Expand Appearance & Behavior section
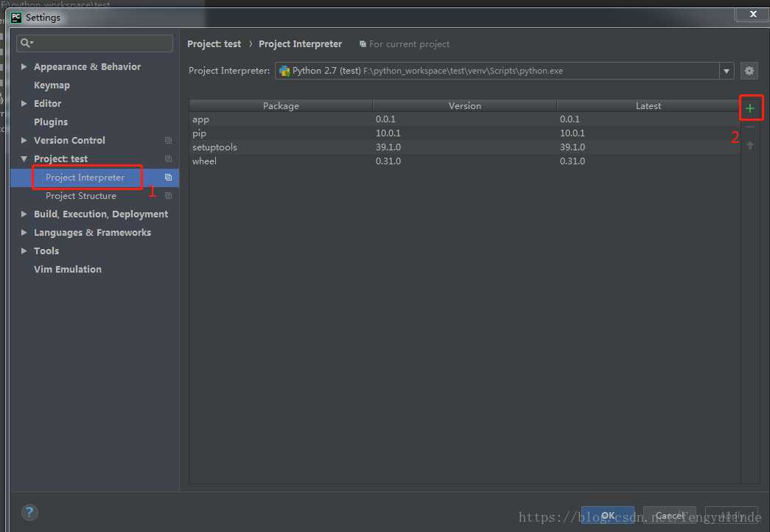The height and width of the screenshot is (532, 770). pyautogui.click(x=24, y=66)
